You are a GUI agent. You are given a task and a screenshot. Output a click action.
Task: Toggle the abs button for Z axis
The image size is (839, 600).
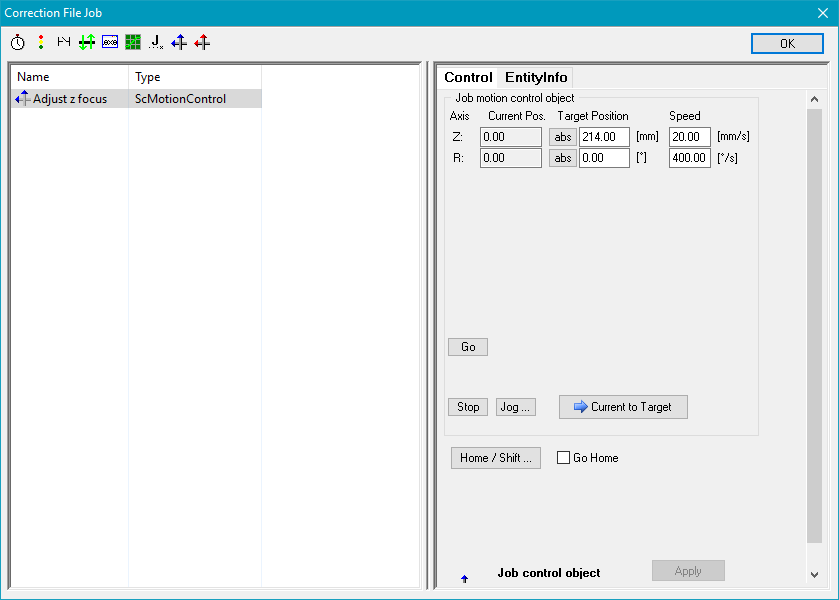coord(563,137)
